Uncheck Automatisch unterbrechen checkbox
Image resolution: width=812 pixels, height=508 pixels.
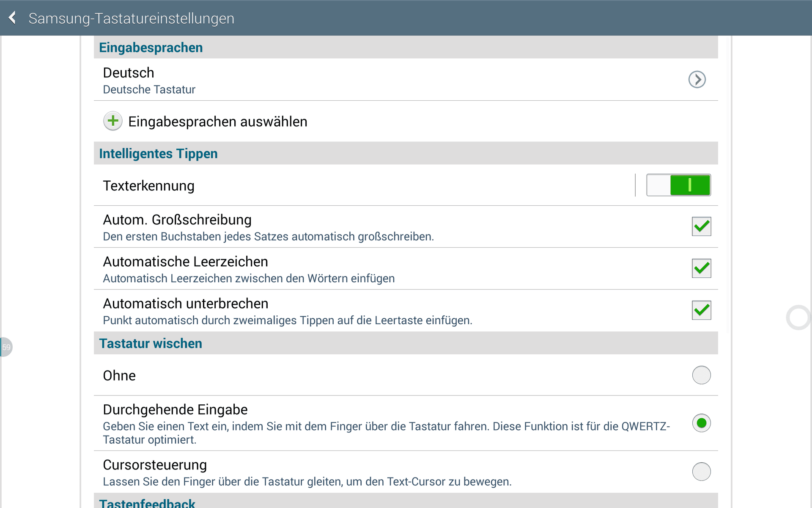(701, 310)
